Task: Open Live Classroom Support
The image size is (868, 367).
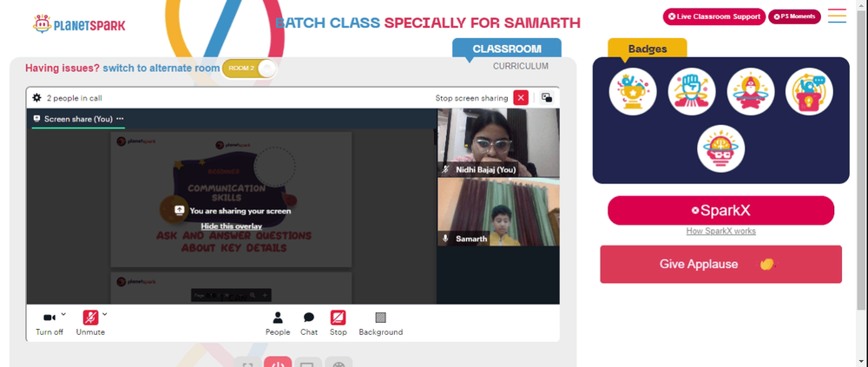Action: pos(714,16)
